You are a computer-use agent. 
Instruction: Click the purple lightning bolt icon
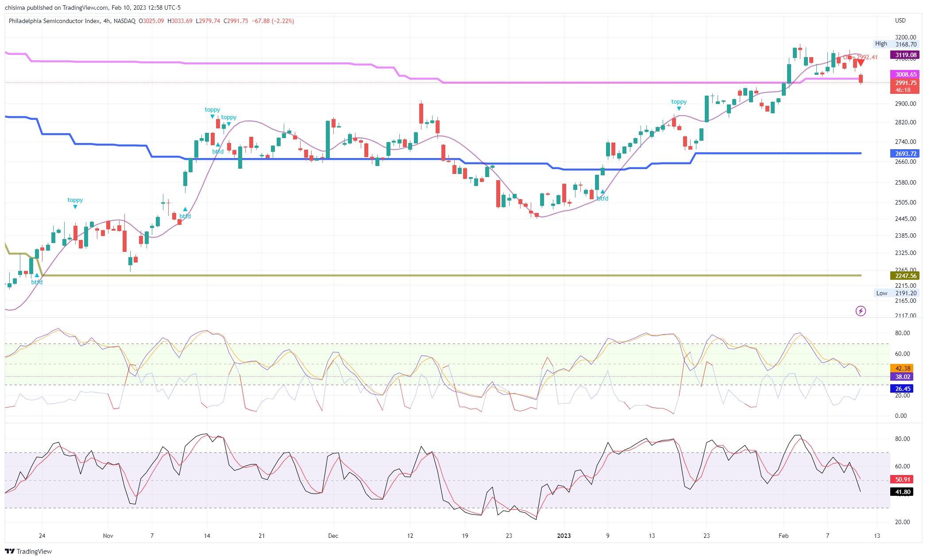point(860,311)
